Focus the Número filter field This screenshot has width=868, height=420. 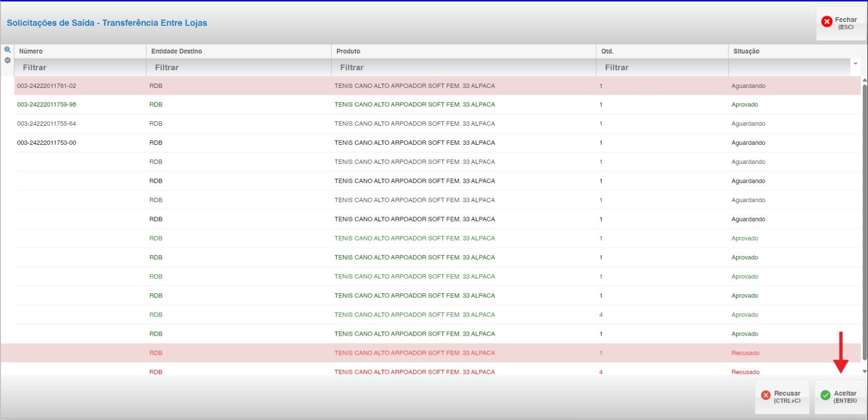[x=80, y=68]
